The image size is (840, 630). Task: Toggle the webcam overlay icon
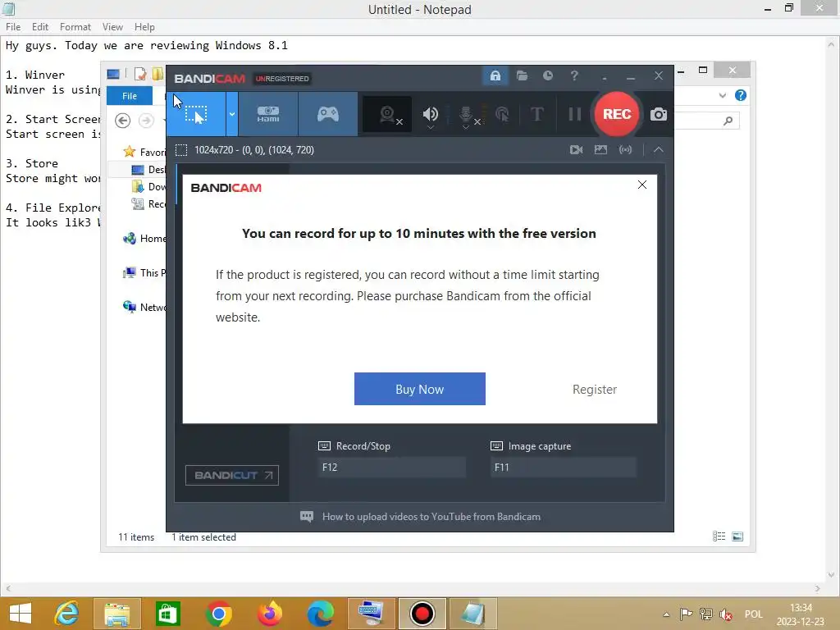coord(387,114)
